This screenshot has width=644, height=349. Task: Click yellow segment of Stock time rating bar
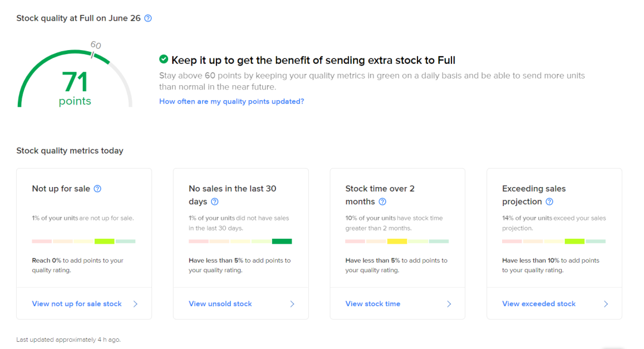coord(397,241)
